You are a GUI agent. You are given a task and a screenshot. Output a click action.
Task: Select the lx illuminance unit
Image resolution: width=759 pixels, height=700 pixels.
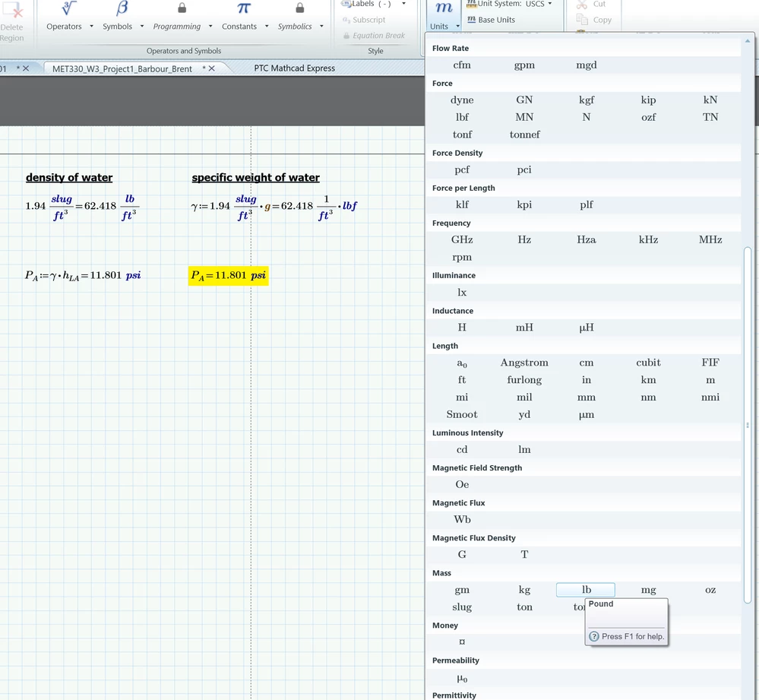(462, 293)
